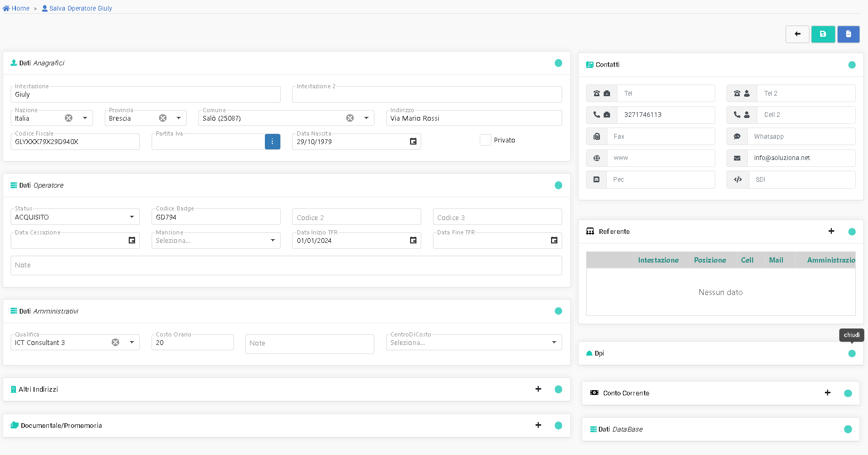This screenshot has height=455, width=868.
Task: Click the back arrow button
Action: (797, 34)
